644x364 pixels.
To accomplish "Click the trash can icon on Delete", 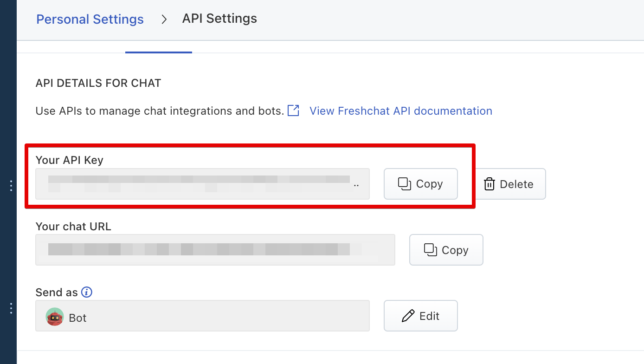I will [x=489, y=184].
